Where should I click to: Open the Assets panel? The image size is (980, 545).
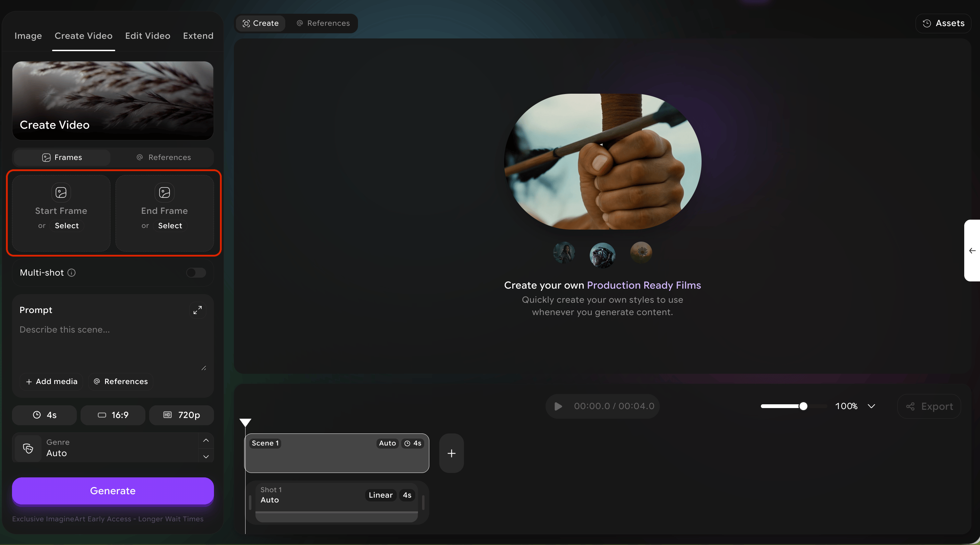click(x=943, y=23)
